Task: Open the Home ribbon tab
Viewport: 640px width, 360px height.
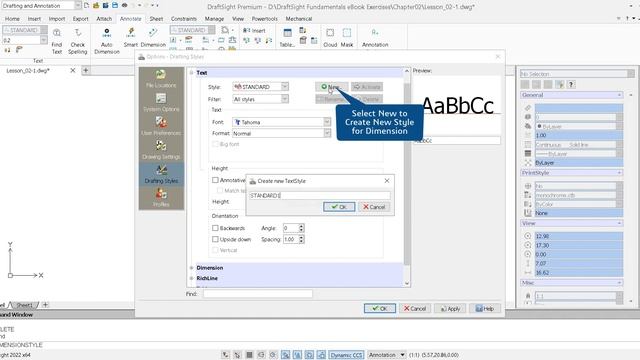Action: 12,19
